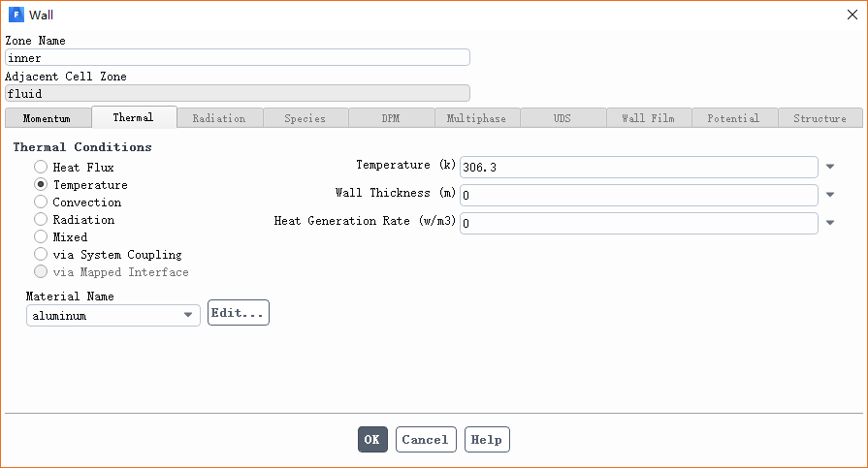868x468 pixels.
Task: Open the Heat Generation Rate dropdown arrow
Action: (830, 223)
